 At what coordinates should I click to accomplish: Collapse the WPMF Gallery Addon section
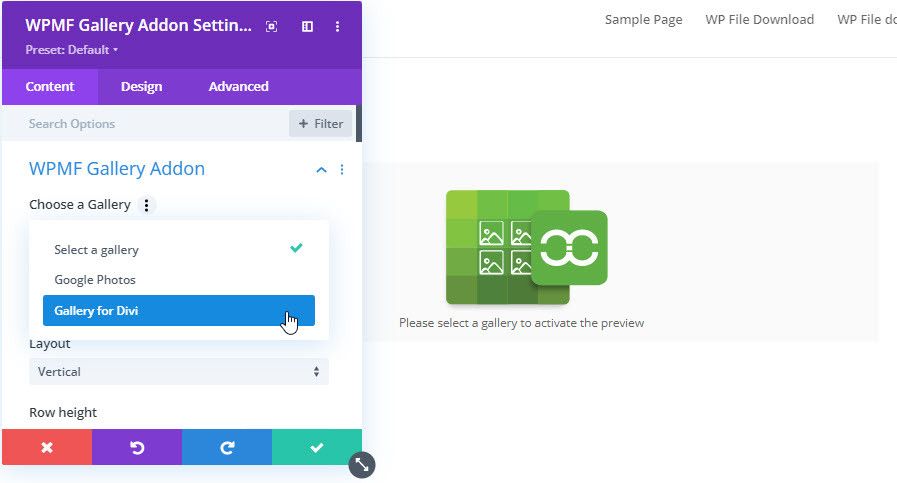pos(321,170)
